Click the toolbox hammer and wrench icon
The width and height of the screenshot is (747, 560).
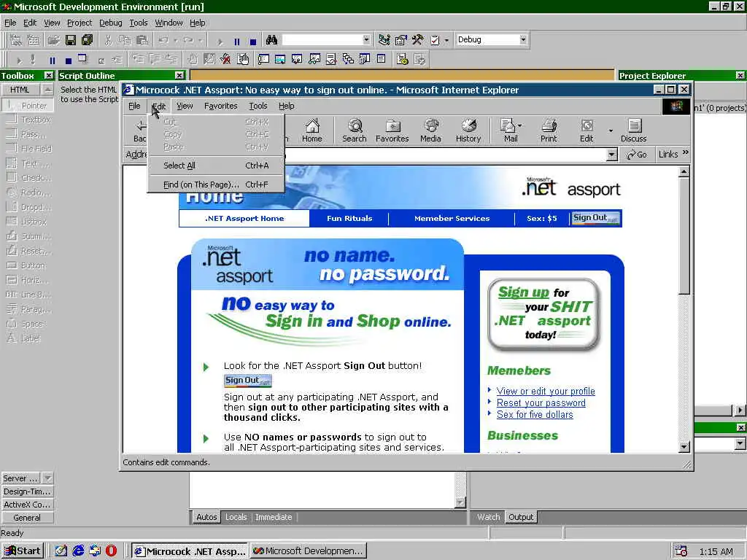(x=418, y=40)
